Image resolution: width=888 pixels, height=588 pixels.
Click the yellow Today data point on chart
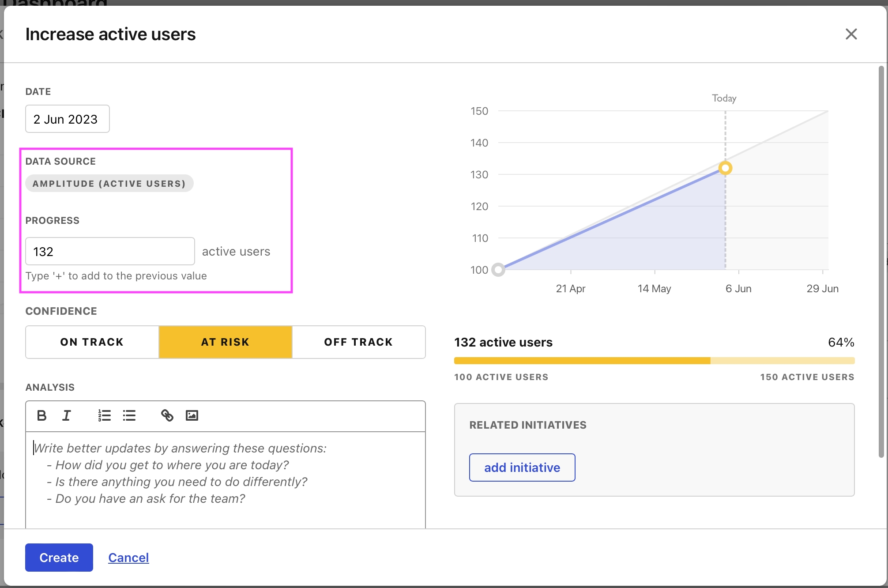click(x=725, y=168)
